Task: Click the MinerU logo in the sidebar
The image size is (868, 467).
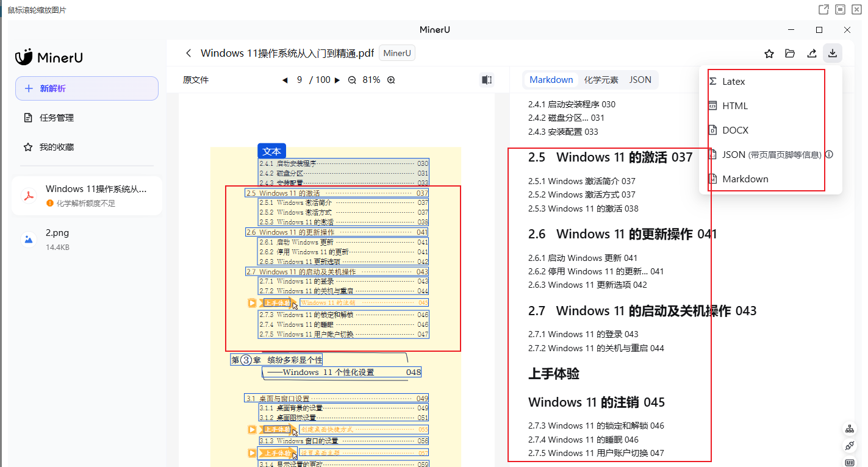Action: [49, 57]
